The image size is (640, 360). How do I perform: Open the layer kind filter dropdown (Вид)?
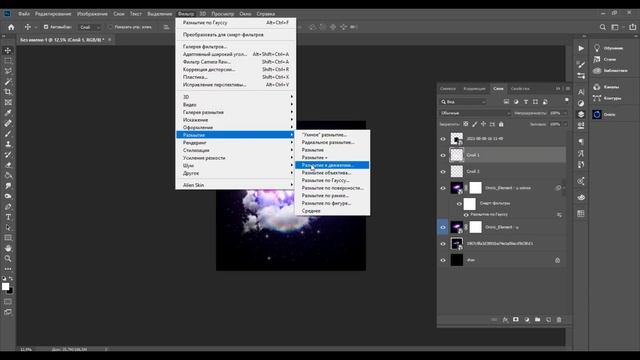tap(463, 102)
